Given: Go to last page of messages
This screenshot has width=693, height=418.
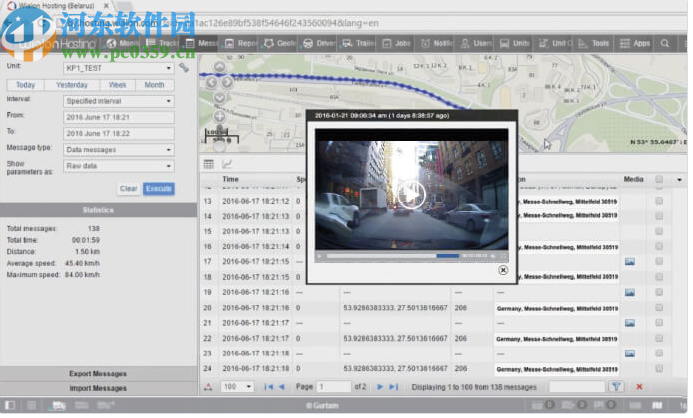Looking at the screenshot, I should tap(394, 387).
